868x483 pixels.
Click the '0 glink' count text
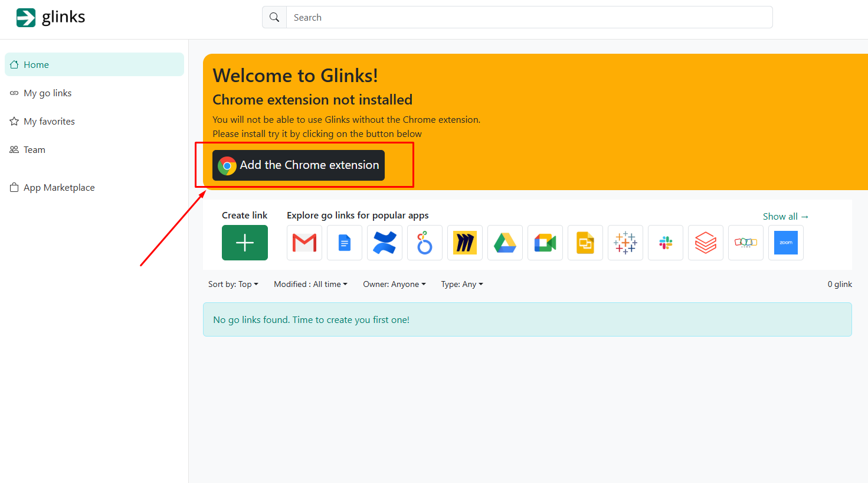840,284
